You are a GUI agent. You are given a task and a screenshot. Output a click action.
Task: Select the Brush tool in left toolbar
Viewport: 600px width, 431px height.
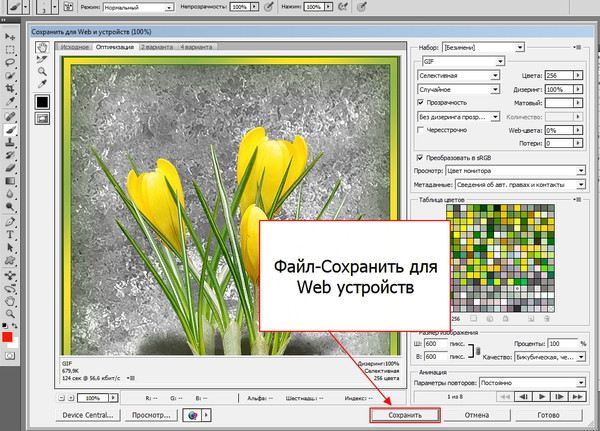10,130
